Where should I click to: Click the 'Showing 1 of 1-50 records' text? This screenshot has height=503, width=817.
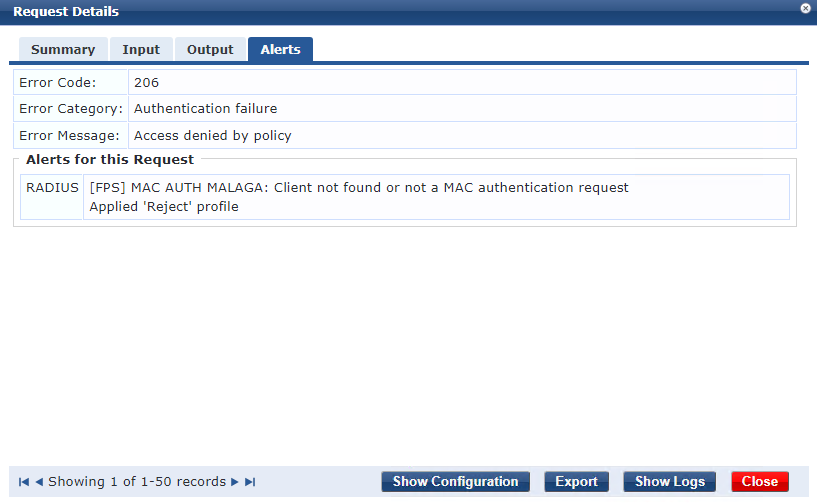pos(137,482)
